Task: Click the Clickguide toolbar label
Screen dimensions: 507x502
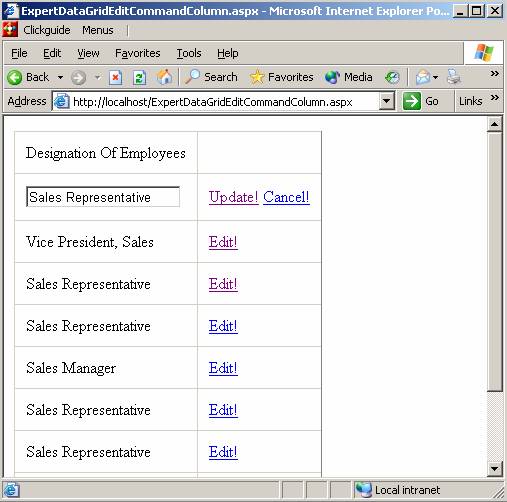Action: click(47, 30)
